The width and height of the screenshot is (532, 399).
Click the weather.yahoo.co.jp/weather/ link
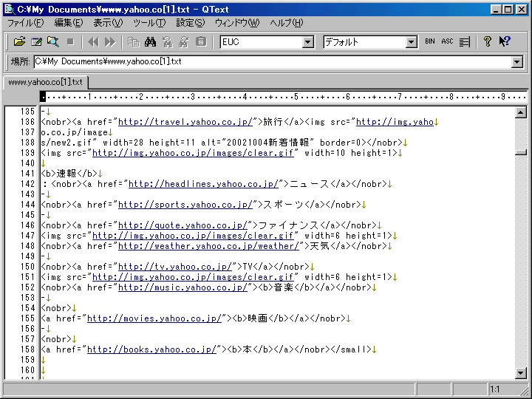208,246
